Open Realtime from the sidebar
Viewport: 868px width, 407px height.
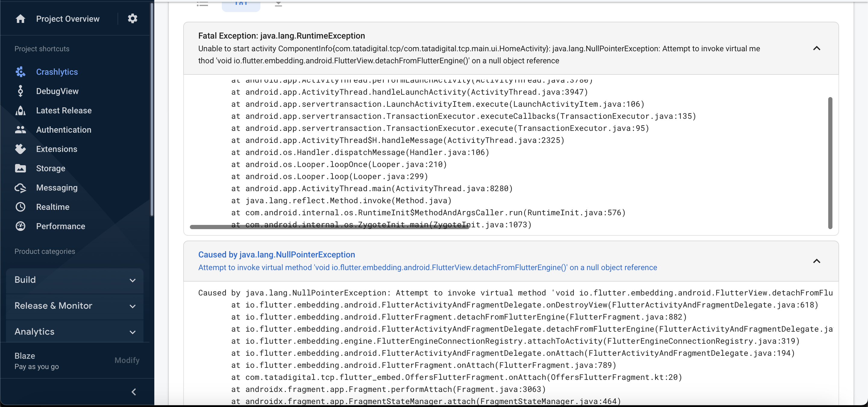point(52,207)
